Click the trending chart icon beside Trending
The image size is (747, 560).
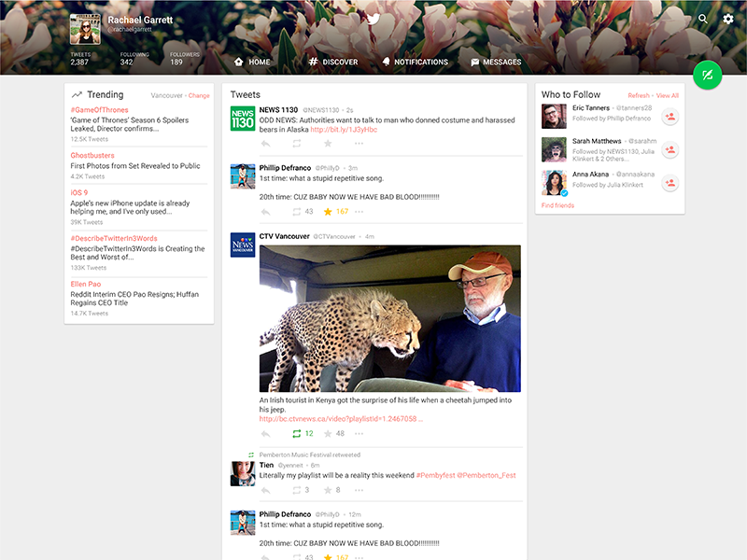pyautogui.click(x=78, y=94)
